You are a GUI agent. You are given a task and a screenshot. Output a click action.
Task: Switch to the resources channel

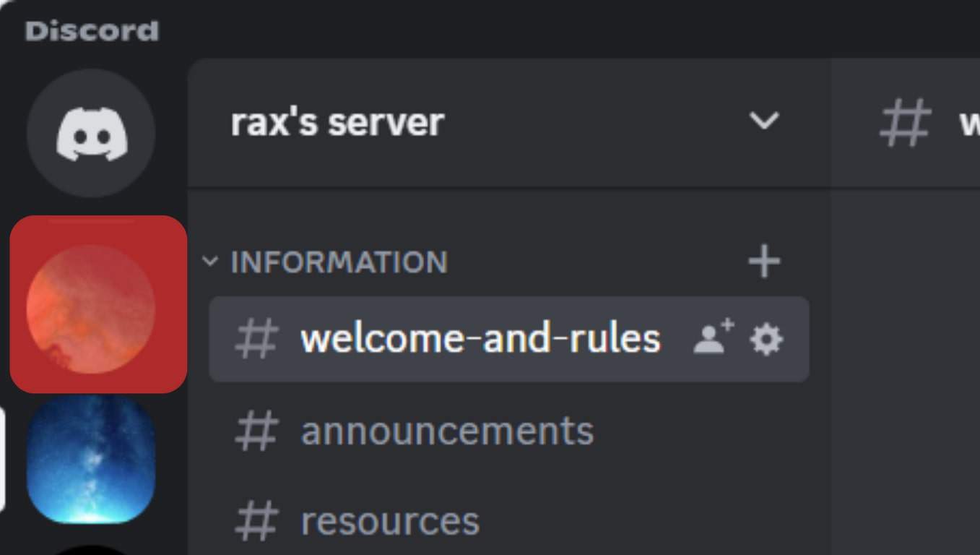tap(508, 521)
